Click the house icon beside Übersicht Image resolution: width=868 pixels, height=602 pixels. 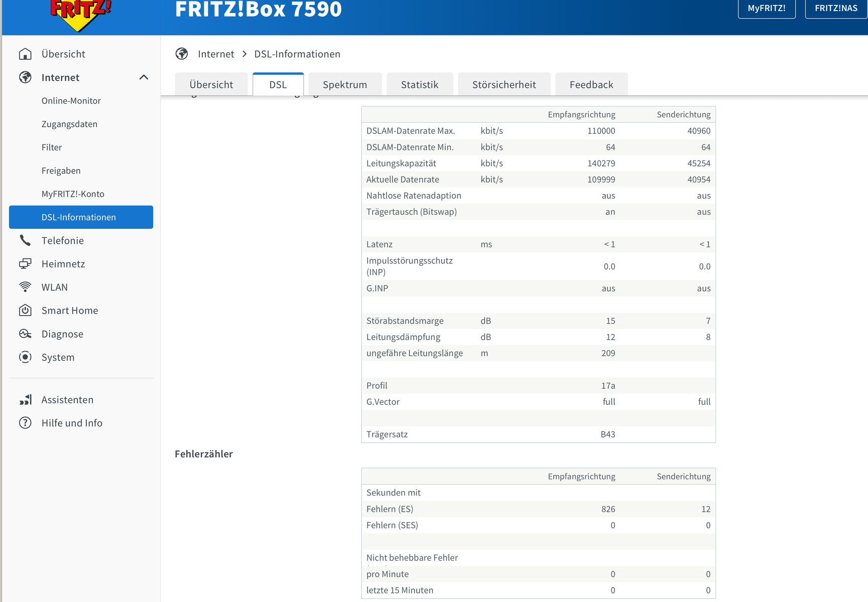[x=25, y=54]
